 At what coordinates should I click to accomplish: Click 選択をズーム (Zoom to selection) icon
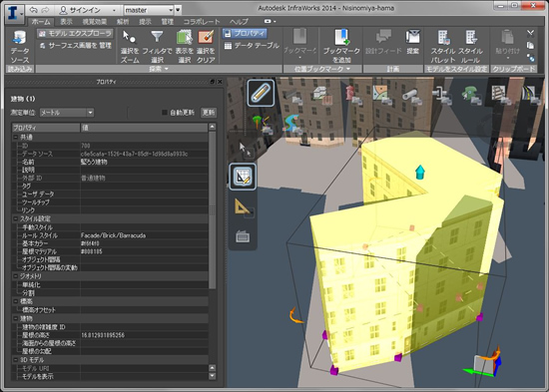coord(130,46)
